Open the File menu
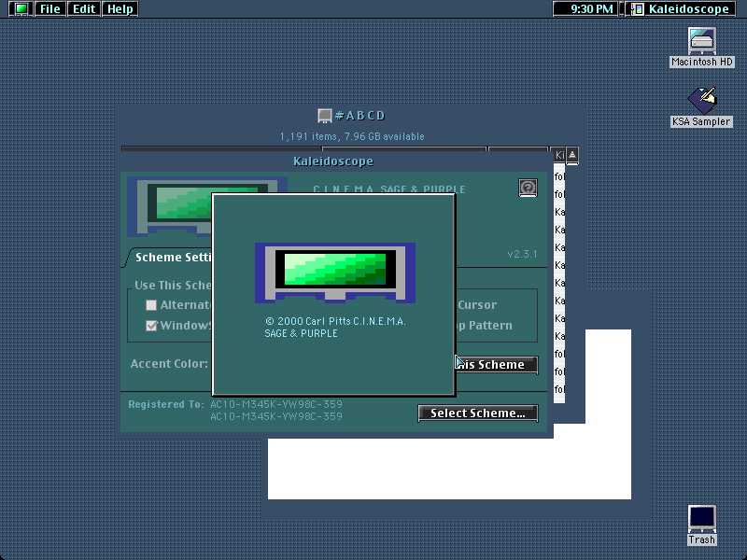This screenshot has height=560, width=747. (x=50, y=8)
